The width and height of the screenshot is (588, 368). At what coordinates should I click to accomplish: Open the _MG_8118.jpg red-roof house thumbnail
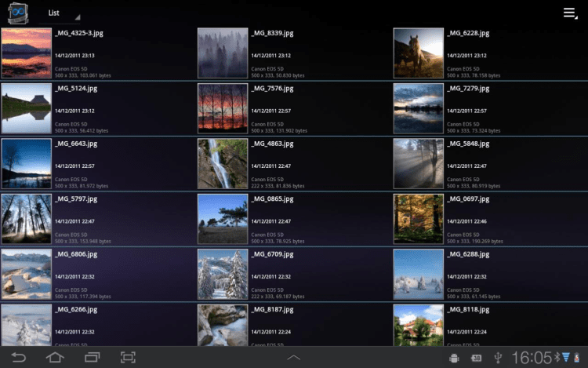click(x=419, y=325)
